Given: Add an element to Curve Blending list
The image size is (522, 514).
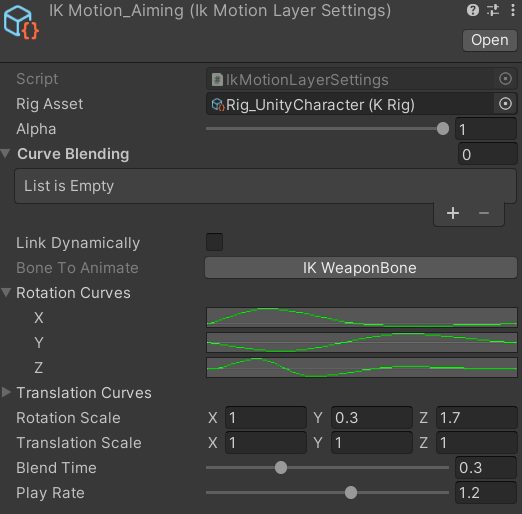Looking at the screenshot, I should point(453,213).
